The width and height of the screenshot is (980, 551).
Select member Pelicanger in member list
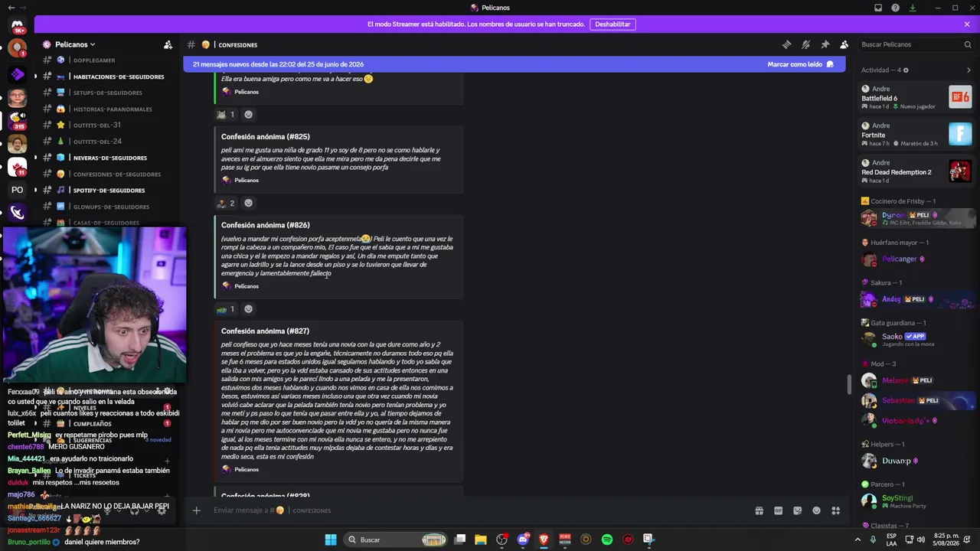pyautogui.click(x=916, y=259)
